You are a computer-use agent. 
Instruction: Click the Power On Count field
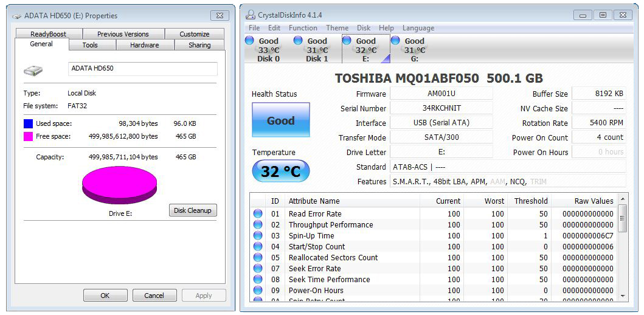(599, 137)
